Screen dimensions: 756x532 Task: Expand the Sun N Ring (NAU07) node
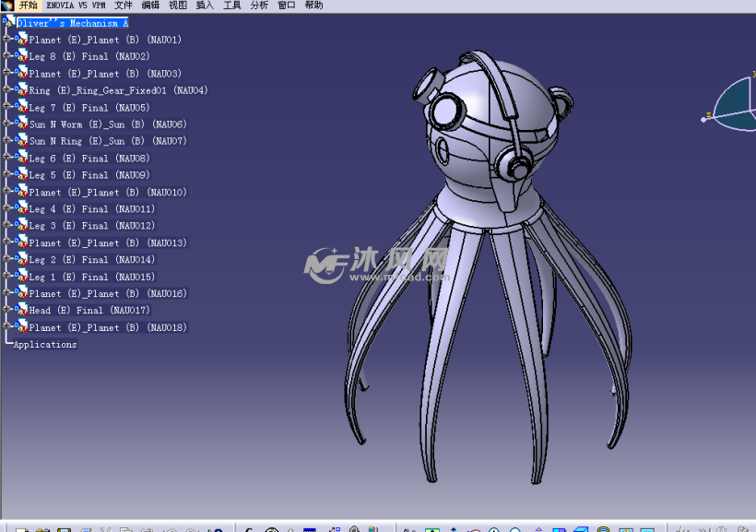(x=7, y=141)
